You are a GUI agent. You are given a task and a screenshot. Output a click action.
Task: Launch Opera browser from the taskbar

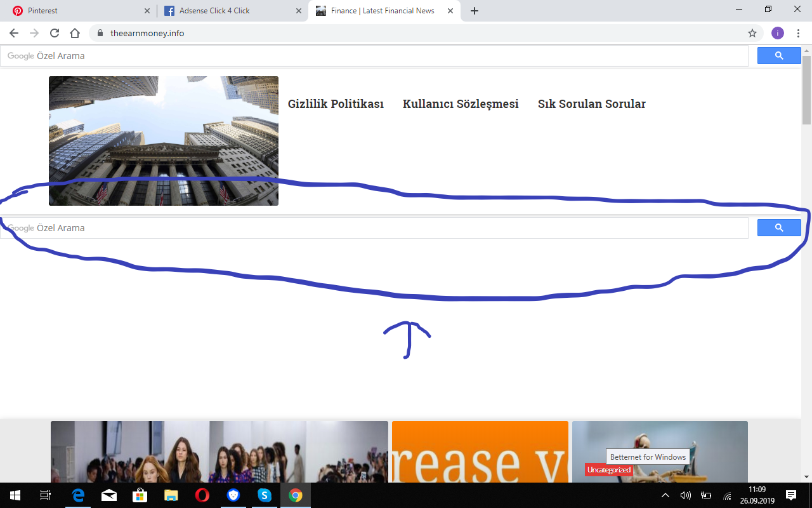tap(202, 495)
